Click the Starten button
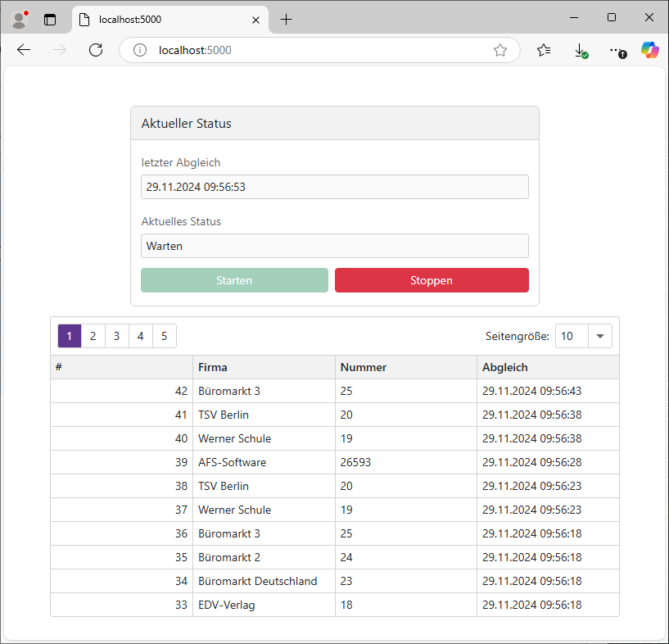The width and height of the screenshot is (669, 644). point(234,280)
